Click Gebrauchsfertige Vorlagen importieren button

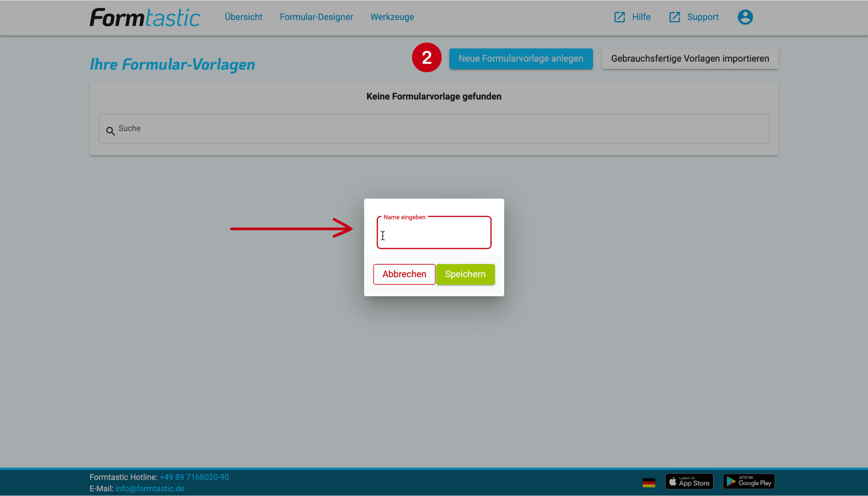[690, 59]
